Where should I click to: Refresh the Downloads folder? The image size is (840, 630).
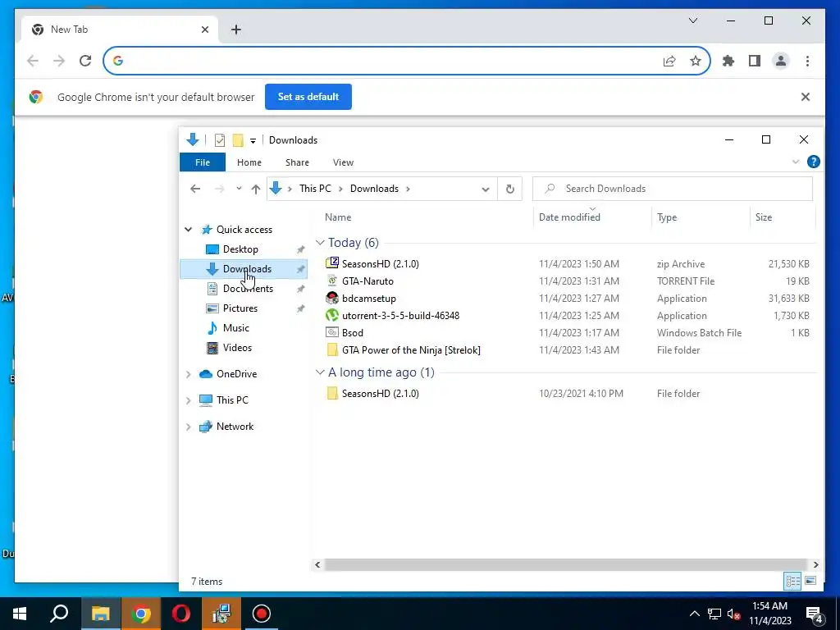click(x=510, y=189)
